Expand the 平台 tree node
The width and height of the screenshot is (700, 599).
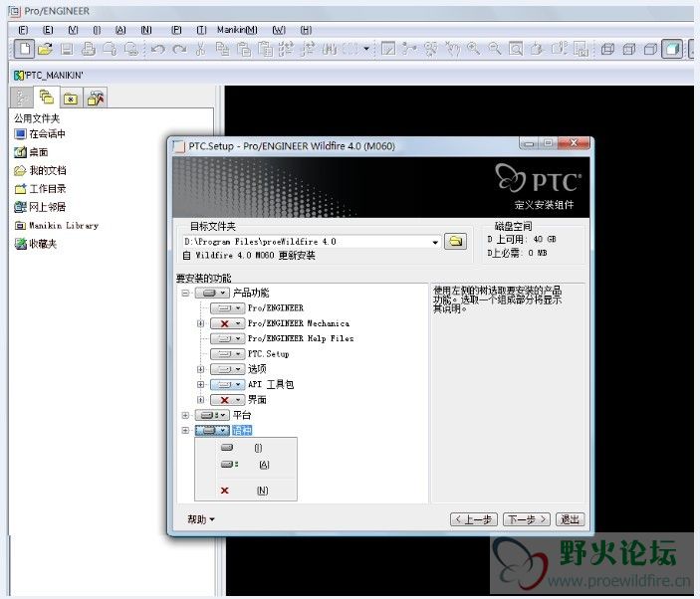pos(185,415)
